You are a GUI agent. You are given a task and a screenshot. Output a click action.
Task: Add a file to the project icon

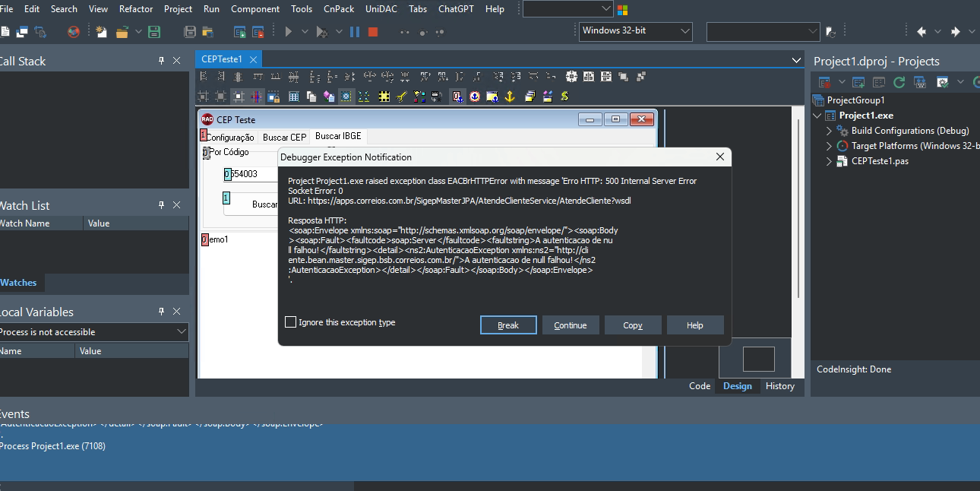(239, 32)
